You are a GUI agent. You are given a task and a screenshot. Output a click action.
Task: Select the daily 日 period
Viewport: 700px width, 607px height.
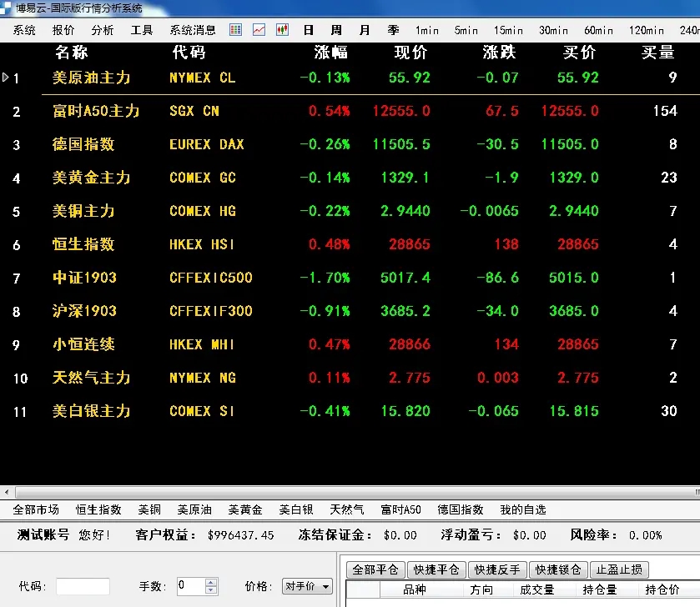308,30
